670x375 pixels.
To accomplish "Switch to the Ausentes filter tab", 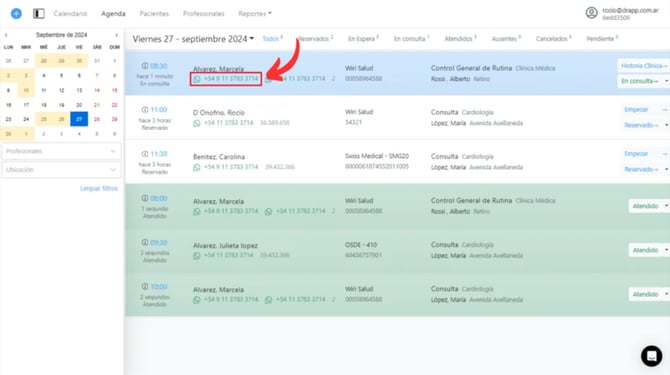I will tap(506, 38).
